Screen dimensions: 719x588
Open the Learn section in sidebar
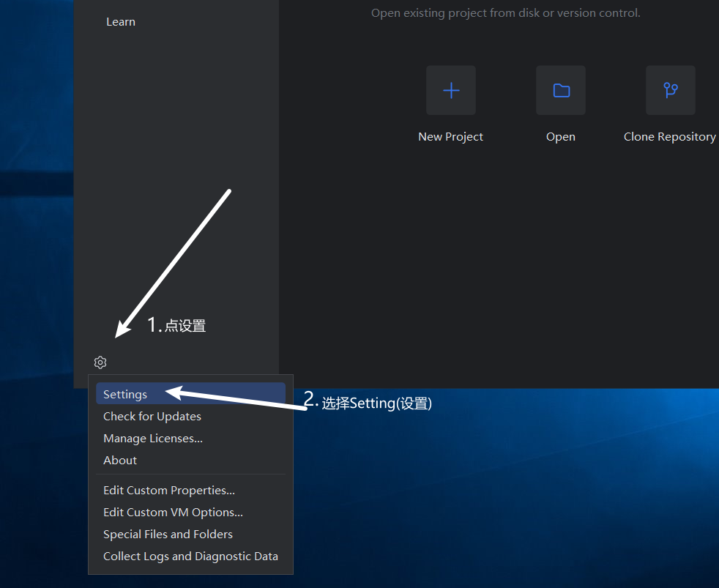(121, 22)
